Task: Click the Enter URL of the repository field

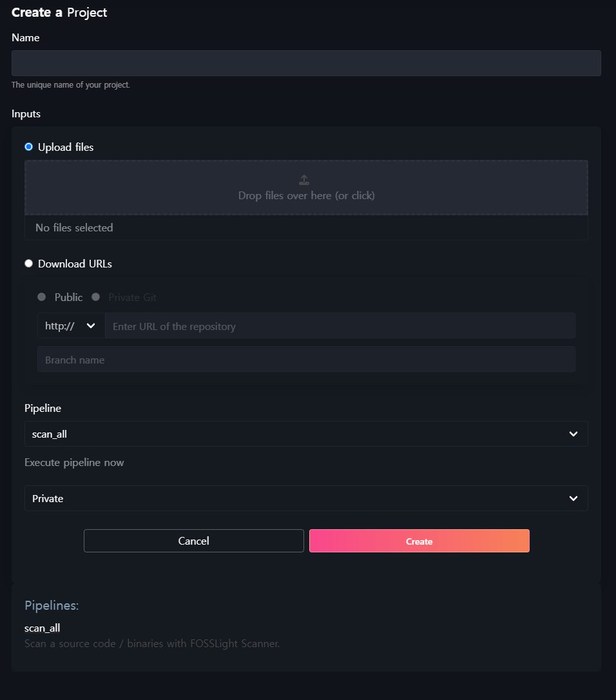Action: (340, 326)
